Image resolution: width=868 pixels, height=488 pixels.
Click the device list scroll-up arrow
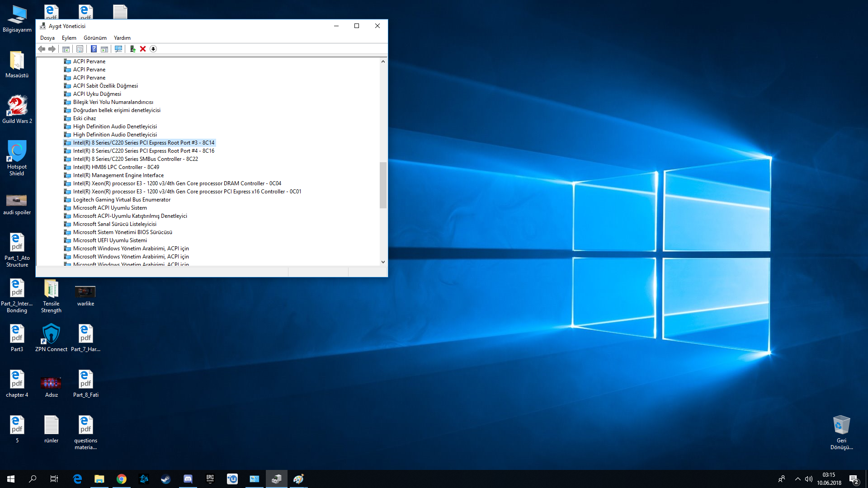(383, 61)
